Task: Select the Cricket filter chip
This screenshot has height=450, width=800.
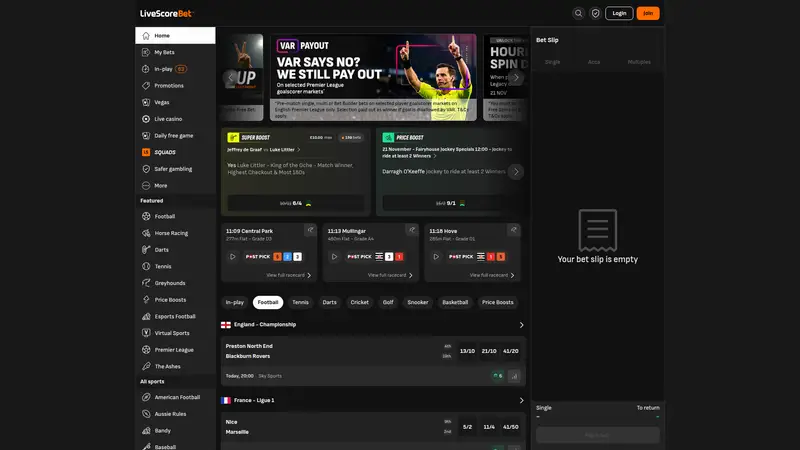Action: click(359, 303)
